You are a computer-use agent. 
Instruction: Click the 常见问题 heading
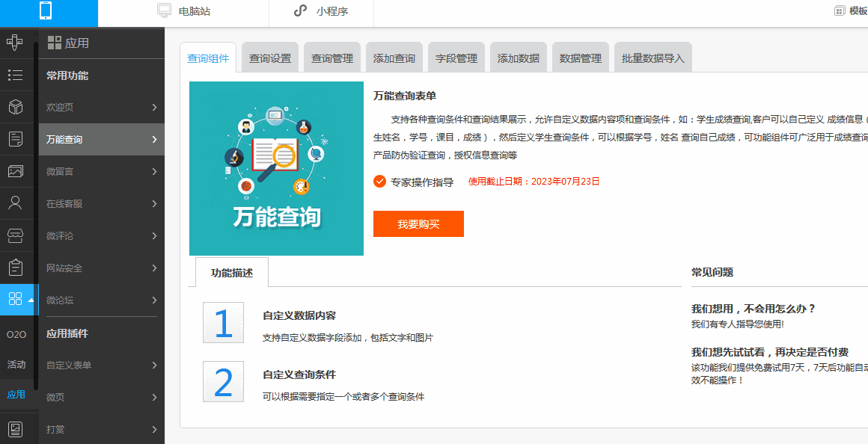tap(712, 272)
